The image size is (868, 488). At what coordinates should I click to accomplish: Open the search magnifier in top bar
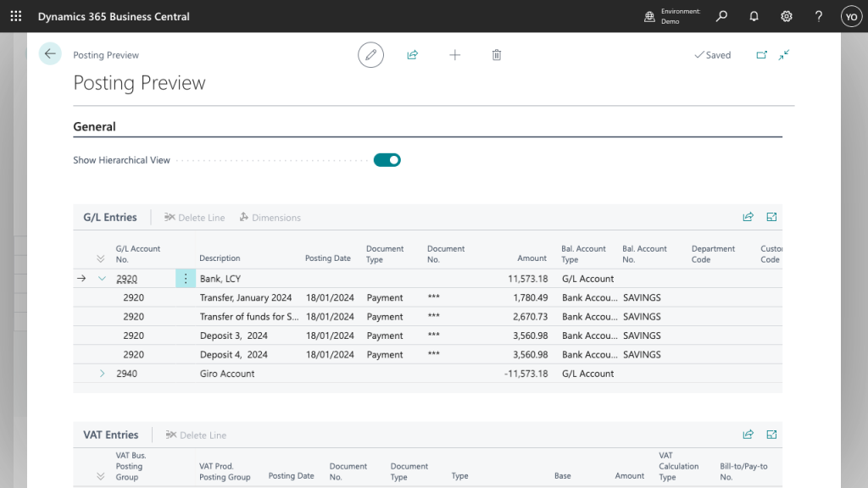pyautogui.click(x=721, y=16)
